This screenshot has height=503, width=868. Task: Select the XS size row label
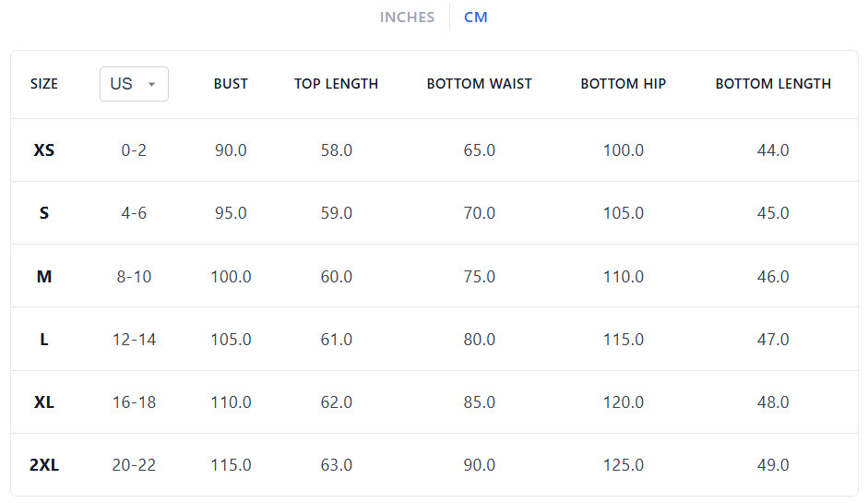44,150
